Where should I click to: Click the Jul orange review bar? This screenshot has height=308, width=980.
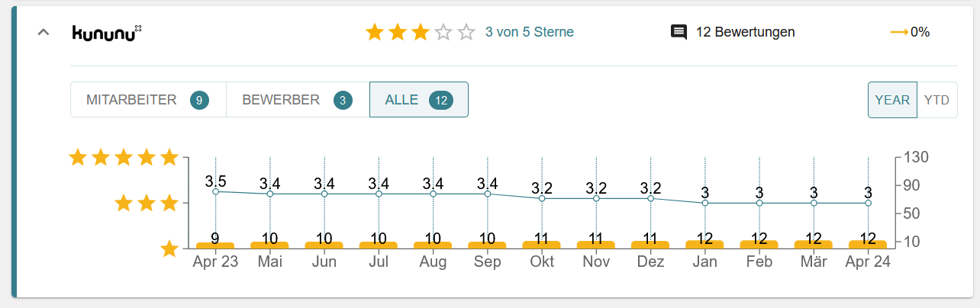[x=379, y=245]
